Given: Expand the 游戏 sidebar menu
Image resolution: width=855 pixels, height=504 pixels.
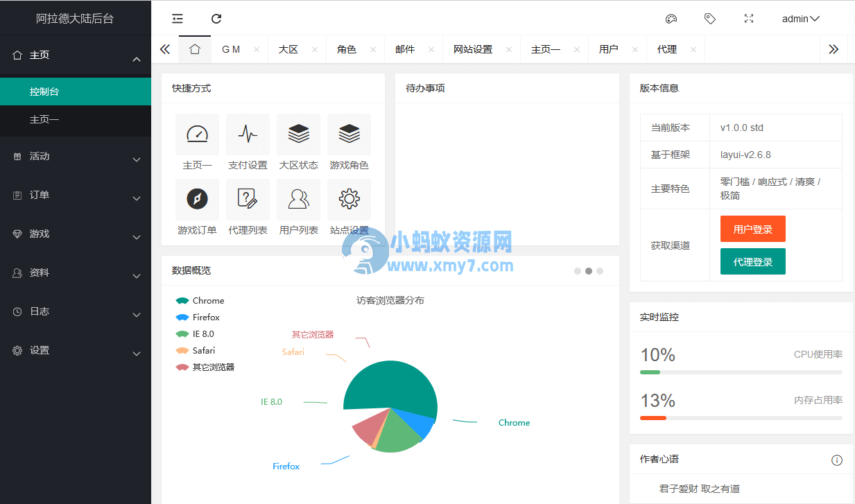Looking at the screenshot, I should [76, 234].
